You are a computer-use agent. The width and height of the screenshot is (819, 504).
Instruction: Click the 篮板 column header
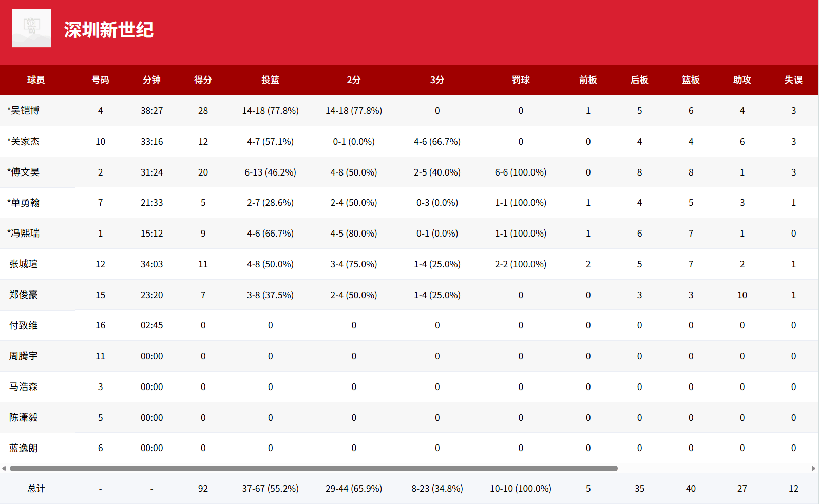(x=691, y=80)
